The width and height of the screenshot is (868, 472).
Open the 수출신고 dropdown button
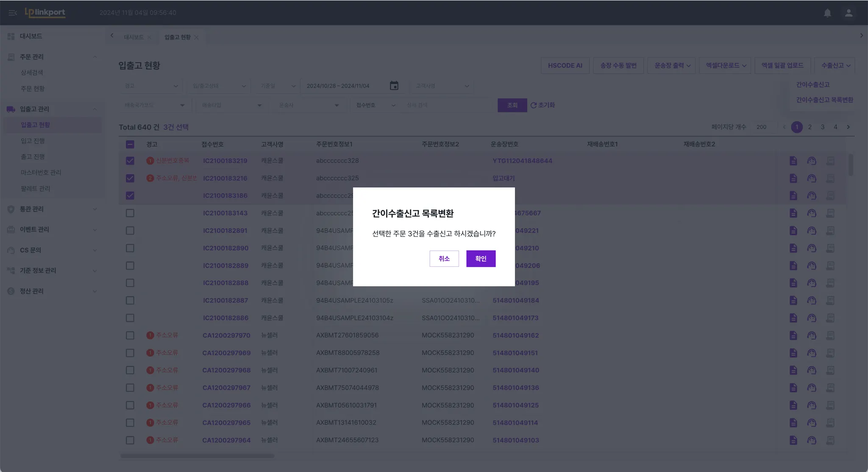pyautogui.click(x=835, y=65)
